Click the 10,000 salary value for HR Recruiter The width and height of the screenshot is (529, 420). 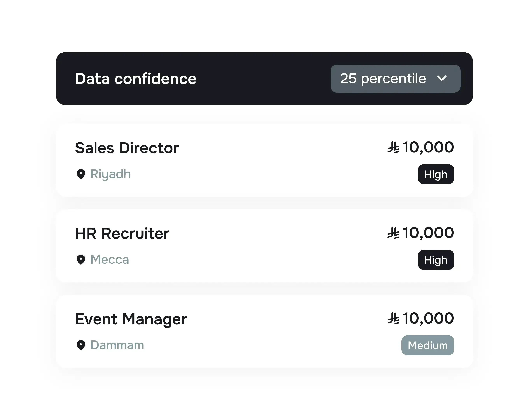tap(428, 233)
